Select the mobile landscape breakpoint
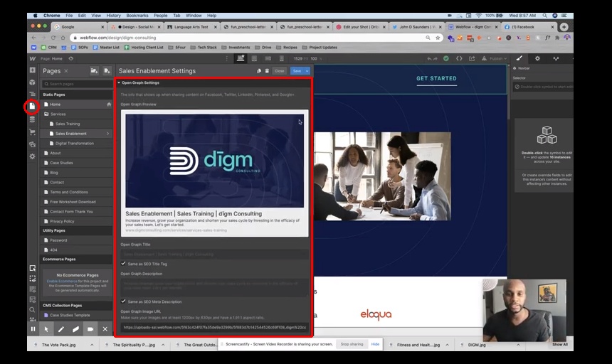Image resolution: width=612 pixels, height=364 pixels. 268,58
